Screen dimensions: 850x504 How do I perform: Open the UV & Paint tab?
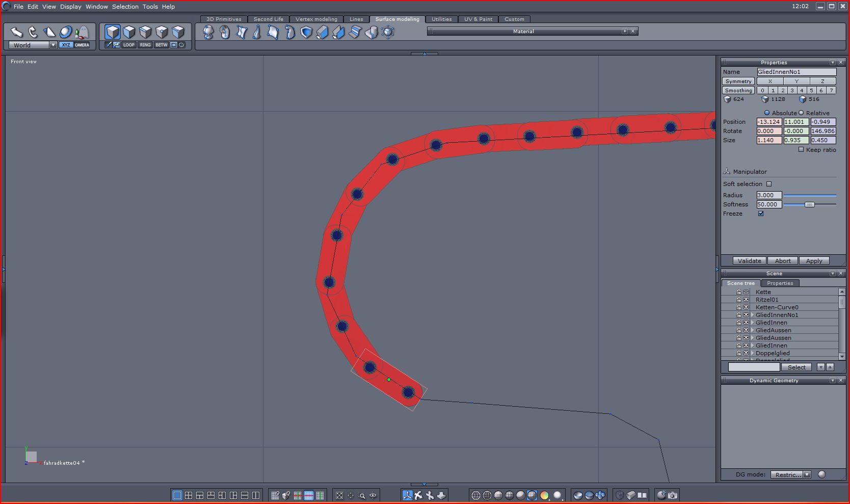pyautogui.click(x=478, y=19)
